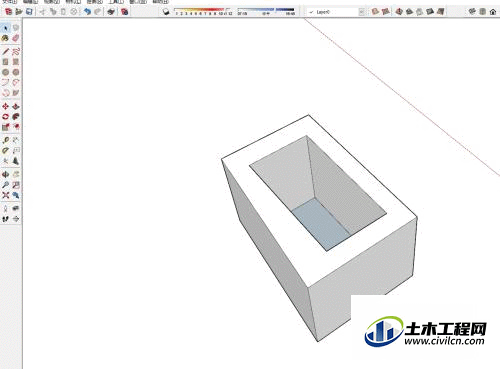This screenshot has width=500, height=369.
Task: Pick the Zoom magnifier tool
Action: pos(5,185)
